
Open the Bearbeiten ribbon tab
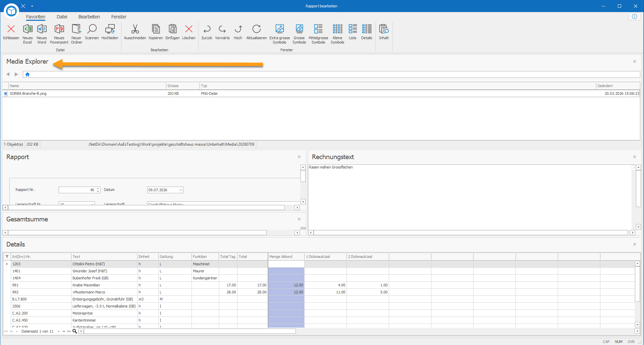89,17
